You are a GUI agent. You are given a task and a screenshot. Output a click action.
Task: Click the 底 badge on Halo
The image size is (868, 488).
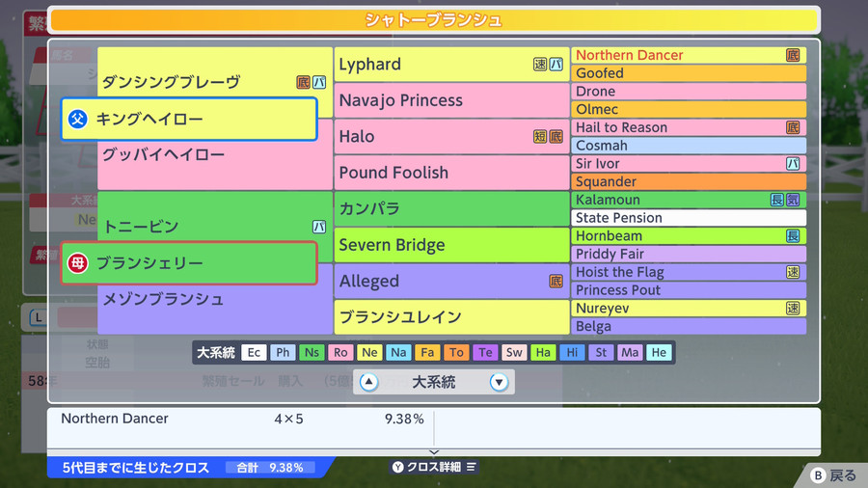pyautogui.click(x=556, y=137)
